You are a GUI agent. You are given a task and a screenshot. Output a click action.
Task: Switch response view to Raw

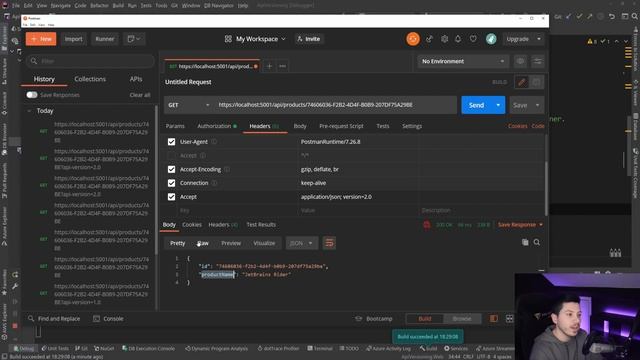pyautogui.click(x=202, y=243)
